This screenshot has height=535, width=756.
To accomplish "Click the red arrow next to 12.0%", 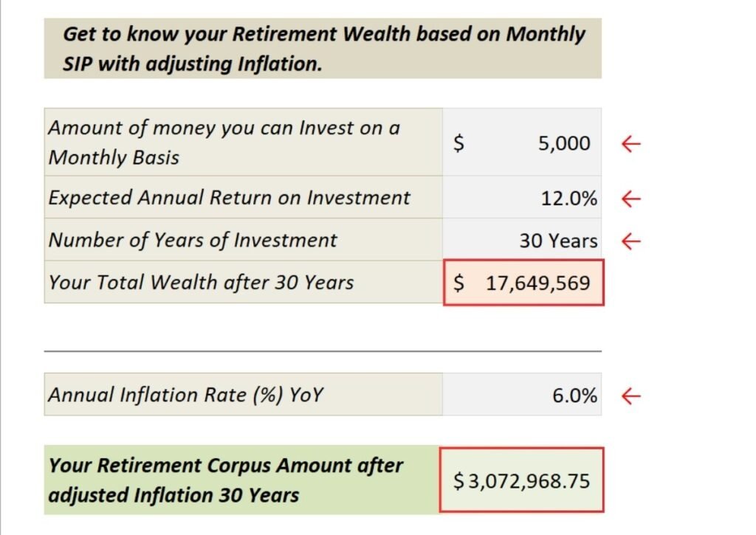I will [x=630, y=198].
